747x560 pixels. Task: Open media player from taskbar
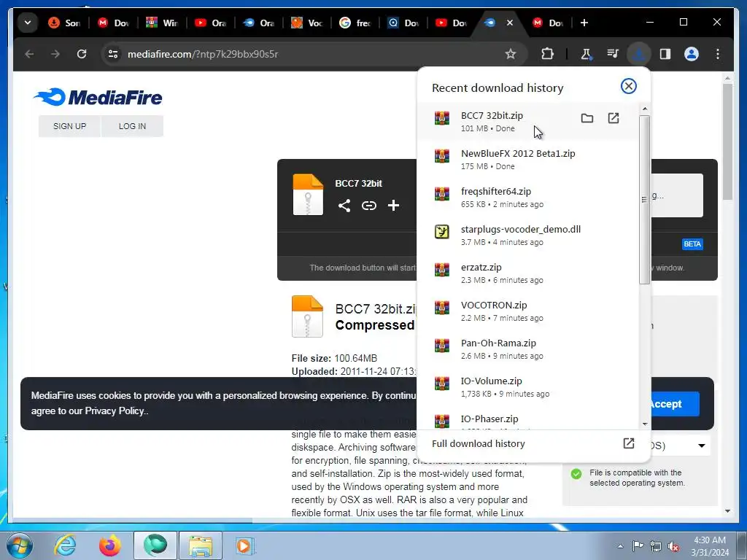pos(245,545)
